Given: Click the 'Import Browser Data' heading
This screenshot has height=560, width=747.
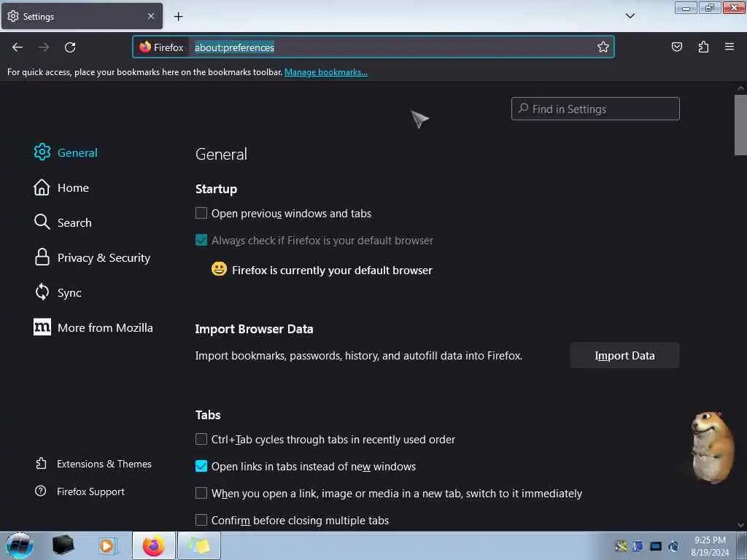Looking at the screenshot, I should point(255,329).
